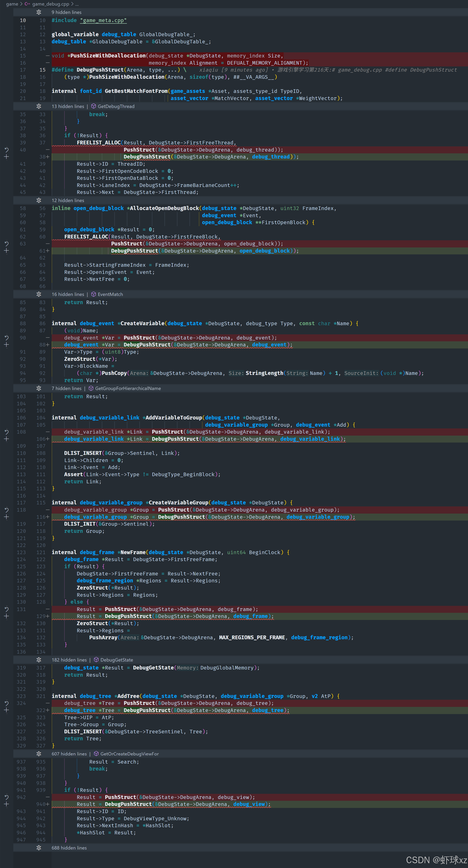This screenshot has width=468, height=868.
Task: Stage the debug_thread DebugPushStruct change at line 38
Action: point(6,157)
